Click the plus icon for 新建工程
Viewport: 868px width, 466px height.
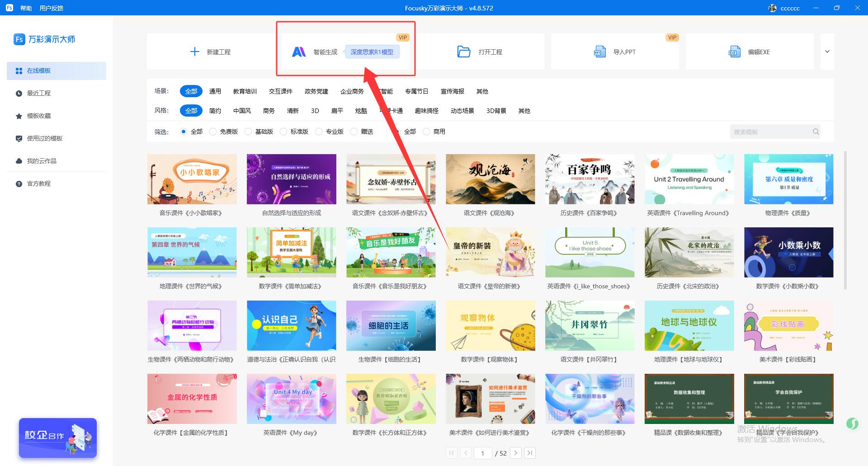click(x=194, y=52)
